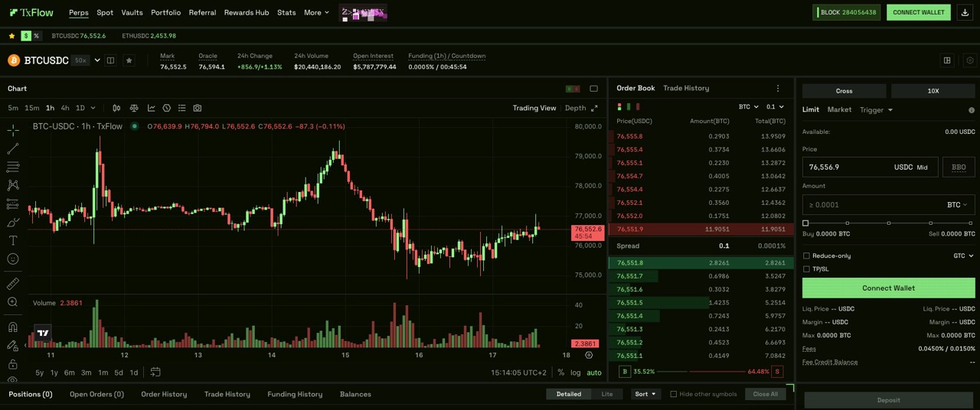Switch positions view to Lite
This screenshot has width=980, height=410.
[607, 394]
